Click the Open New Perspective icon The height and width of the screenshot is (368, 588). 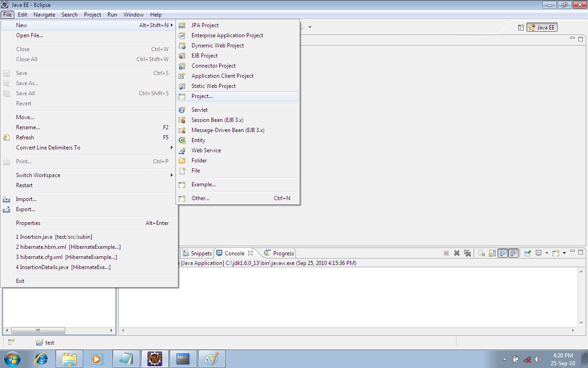pos(520,27)
